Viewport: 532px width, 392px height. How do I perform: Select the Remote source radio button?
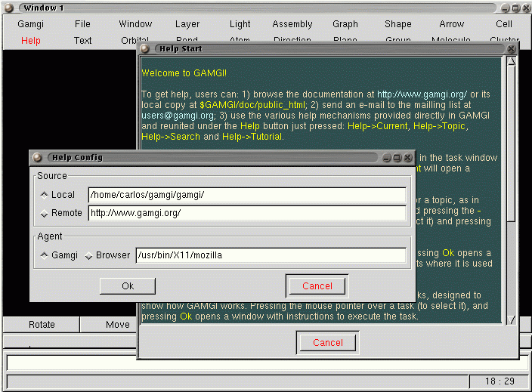point(44,213)
